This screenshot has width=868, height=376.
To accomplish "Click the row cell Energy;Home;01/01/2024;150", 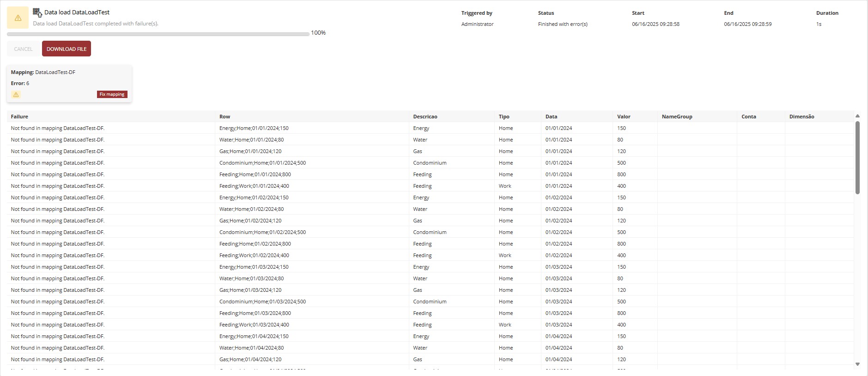I will [x=312, y=128].
